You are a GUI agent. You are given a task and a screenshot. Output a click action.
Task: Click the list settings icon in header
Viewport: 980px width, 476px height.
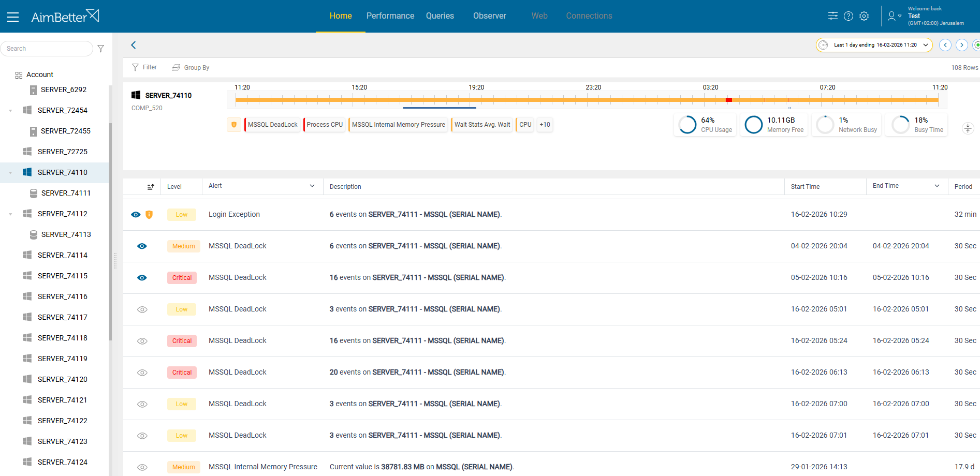tap(832, 16)
